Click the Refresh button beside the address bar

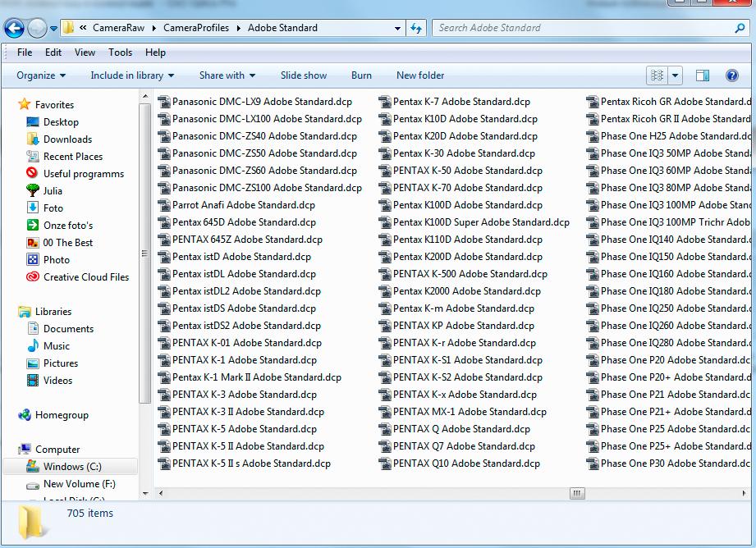tap(416, 28)
